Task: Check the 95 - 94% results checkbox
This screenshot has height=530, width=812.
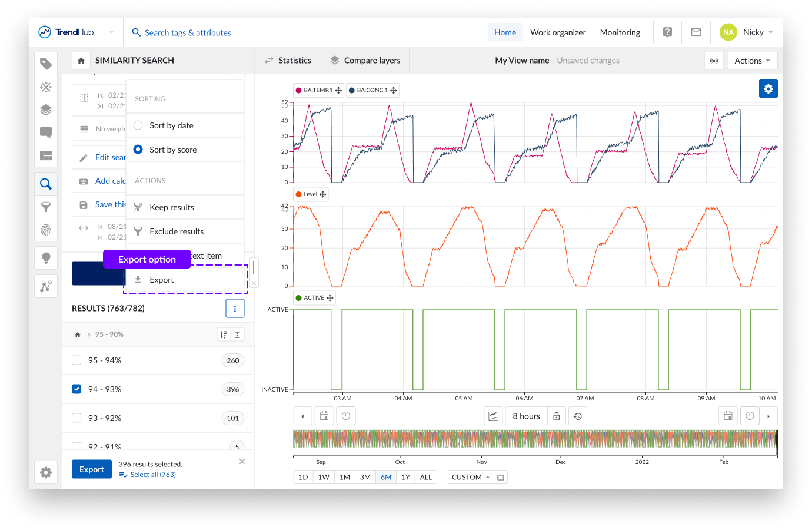Action: [x=76, y=360]
